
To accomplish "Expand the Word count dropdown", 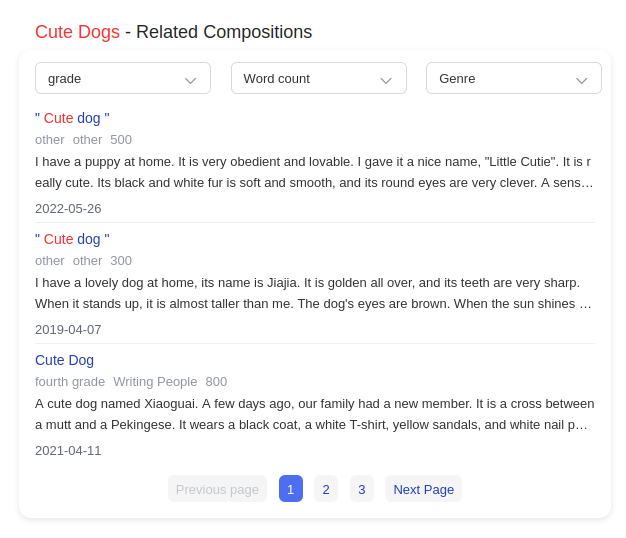I will (x=318, y=78).
